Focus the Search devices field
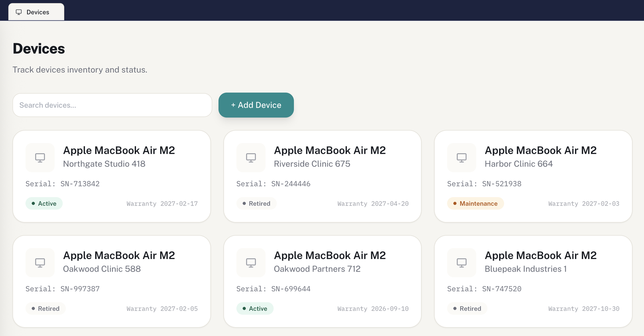 [112, 105]
